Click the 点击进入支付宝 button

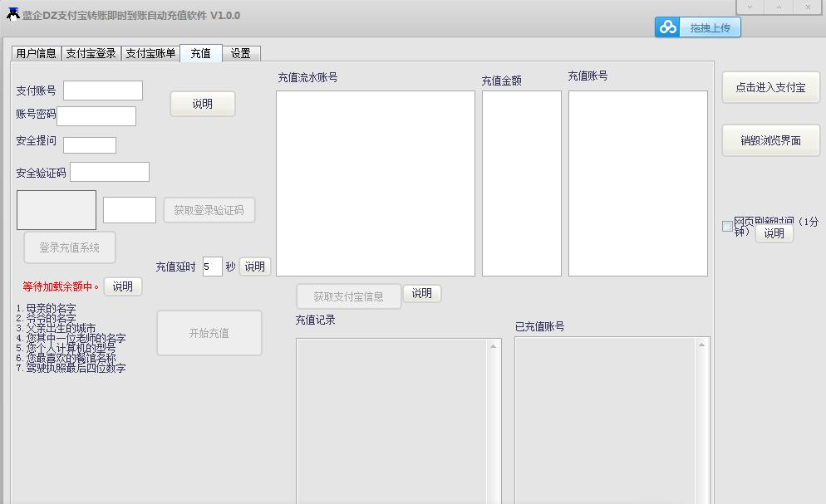coord(770,87)
